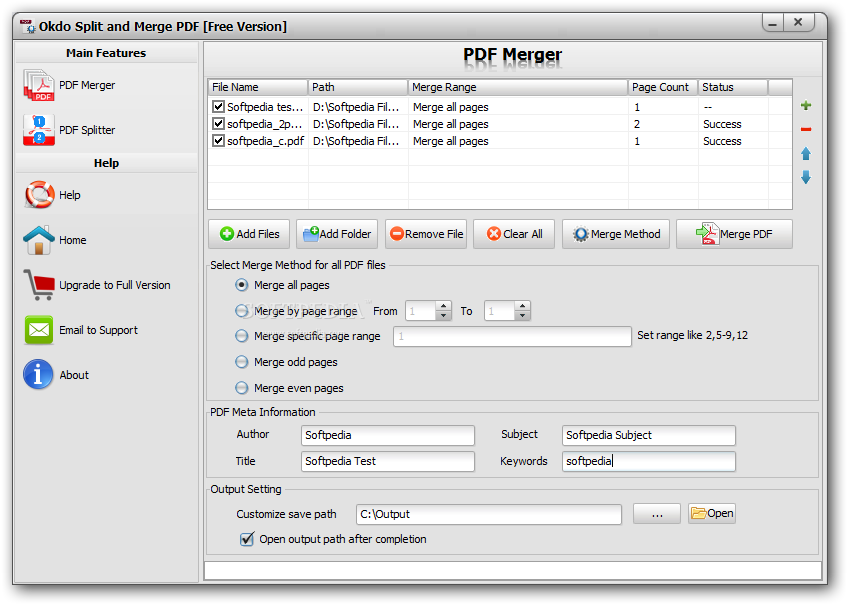Open the PDF Splitter feature icon
Viewport: 848px width, 605px height.
38,130
